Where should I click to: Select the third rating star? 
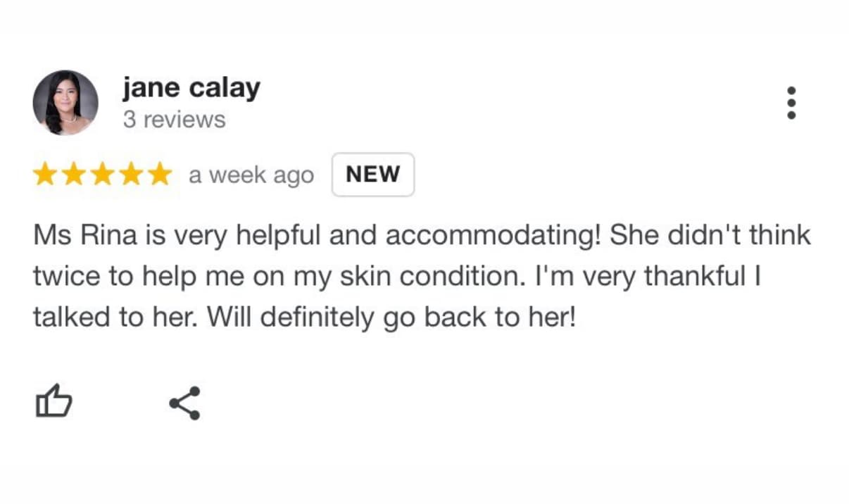click(x=103, y=174)
